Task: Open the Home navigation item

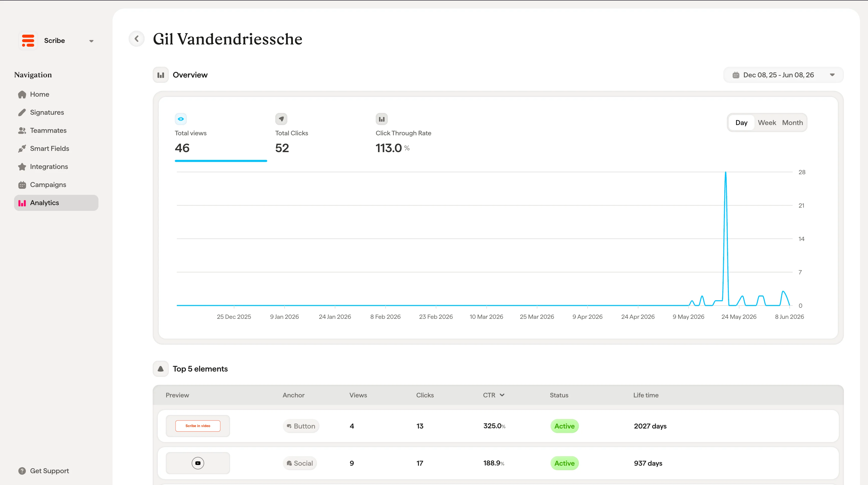Action: click(56, 94)
